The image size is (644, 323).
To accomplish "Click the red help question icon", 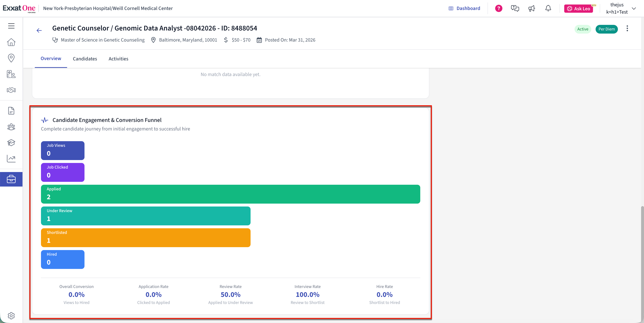I will pos(498,9).
